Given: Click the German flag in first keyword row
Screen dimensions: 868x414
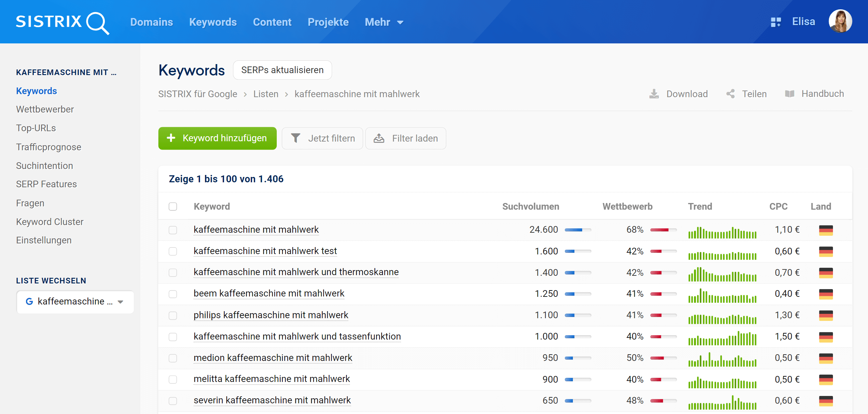Looking at the screenshot, I should coord(826,230).
